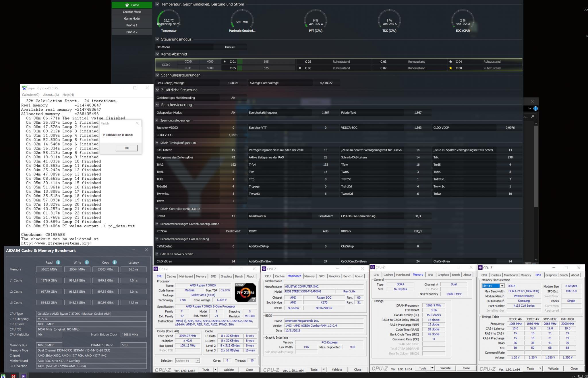Open Graphics tab in CPU-Z Memory window
The height and width of the screenshot is (378, 588).
click(x=443, y=275)
